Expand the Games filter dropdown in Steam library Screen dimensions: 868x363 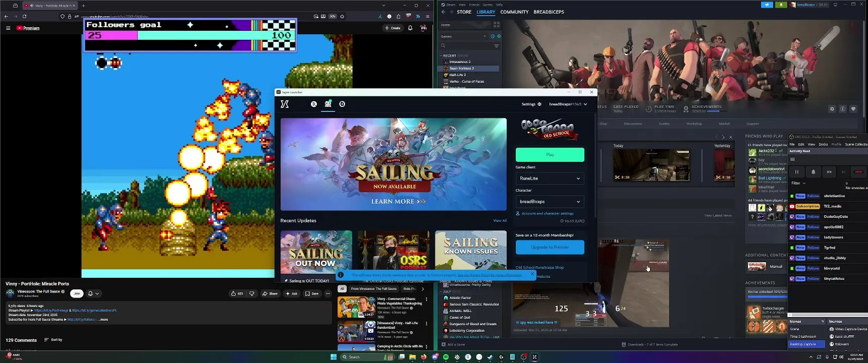485,36
